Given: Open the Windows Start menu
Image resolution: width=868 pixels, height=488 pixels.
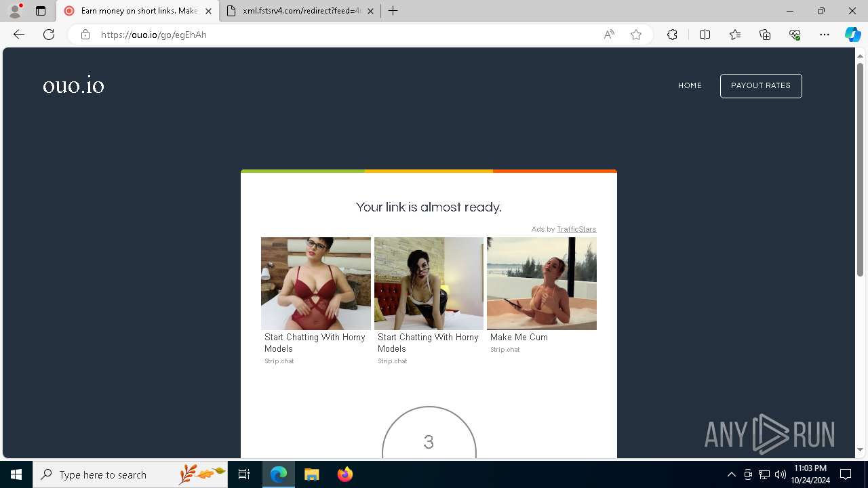Looking at the screenshot, I should point(16,474).
